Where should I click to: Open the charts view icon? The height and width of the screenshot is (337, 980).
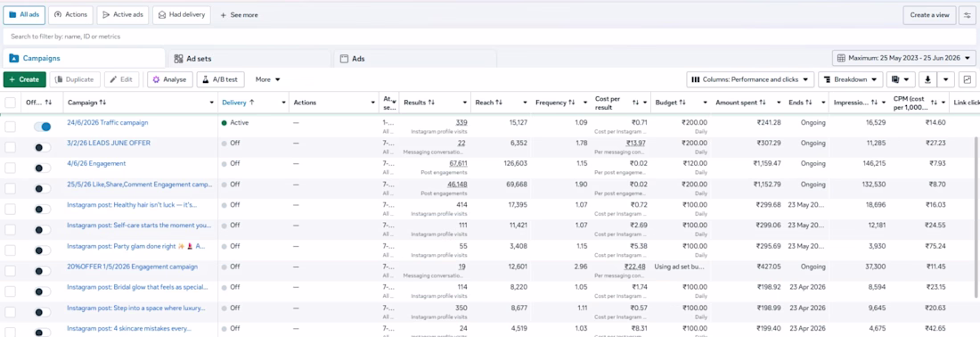(968, 79)
